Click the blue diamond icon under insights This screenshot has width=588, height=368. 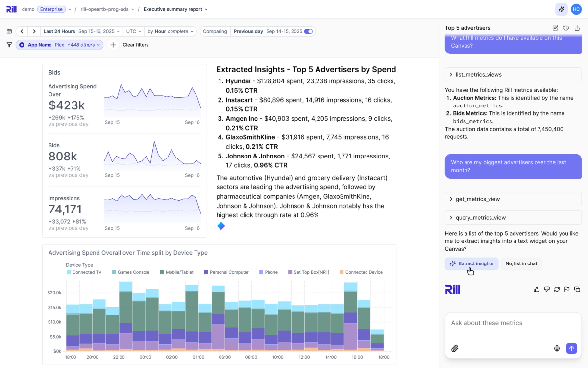tap(221, 226)
